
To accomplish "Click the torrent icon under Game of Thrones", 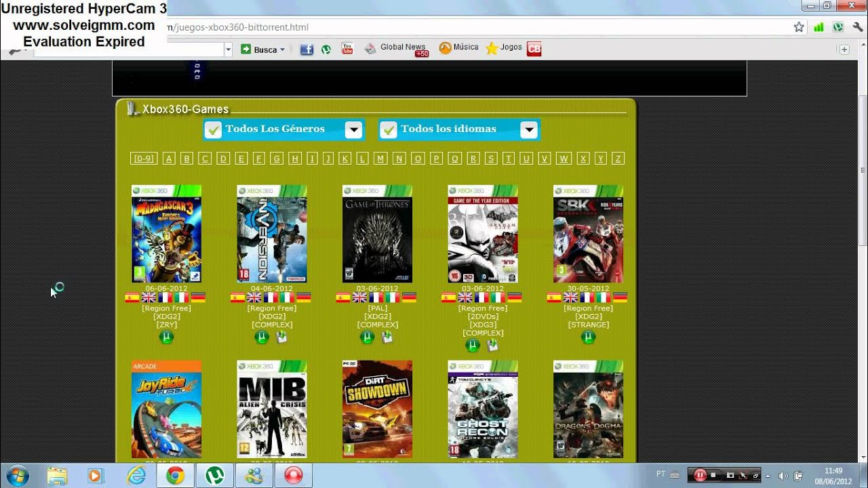I will pyautogui.click(x=367, y=337).
